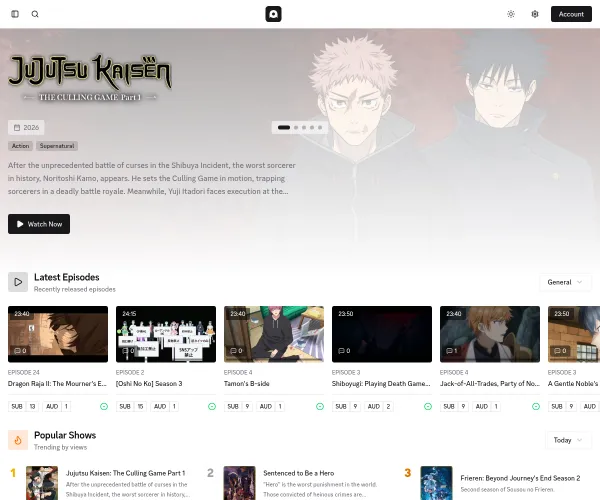The height and width of the screenshot is (500, 600).
Task: Go to fifth carousel slide dot
Action: (x=320, y=127)
